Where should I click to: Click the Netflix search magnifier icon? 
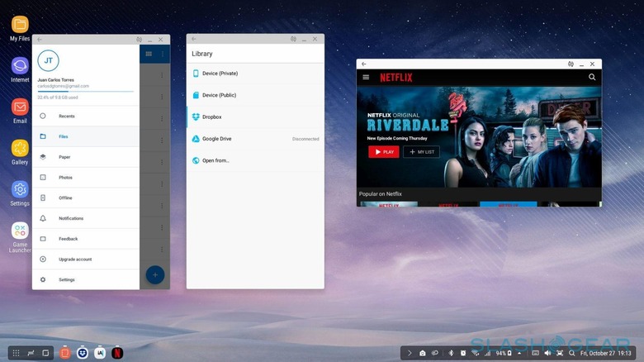tap(592, 77)
